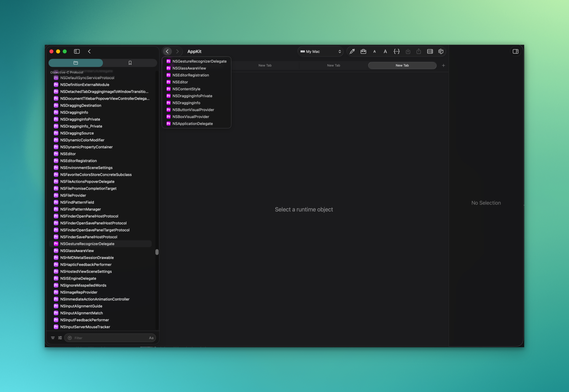Click the syringe inject-code icon
Viewport: 569px width, 392px height.
tap(352, 52)
